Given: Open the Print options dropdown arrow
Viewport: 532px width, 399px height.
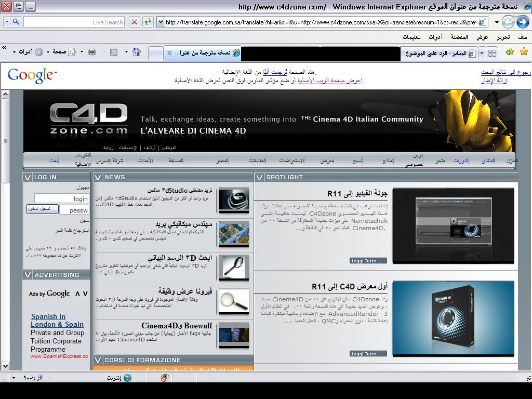Looking at the screenshot, I should click(82, 52).
